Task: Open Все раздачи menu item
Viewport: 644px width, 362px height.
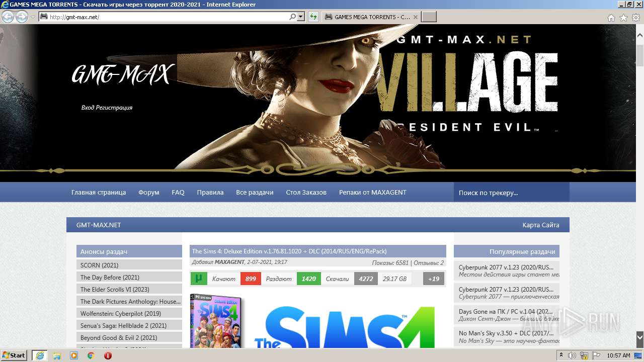Action: (x=255, y=192)
